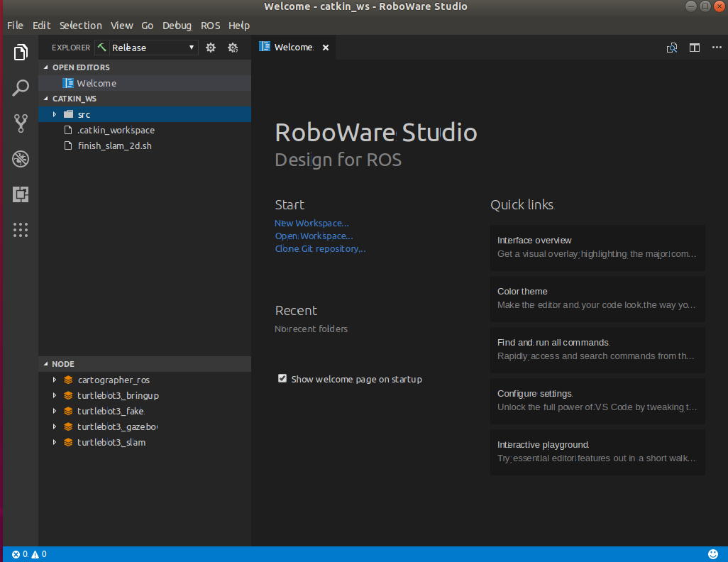The height and width of the screenshot is (562, 728).
Task: Click the second gear settings icon in Explorer header
Action: tap(233, 48)
